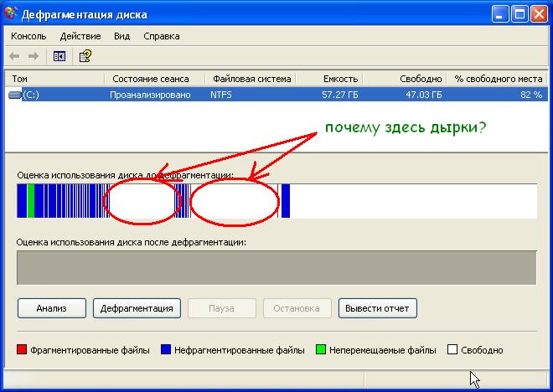Open the Консоль menu
This screenshot has height=392, width=553.
click(x=28, y=36)
